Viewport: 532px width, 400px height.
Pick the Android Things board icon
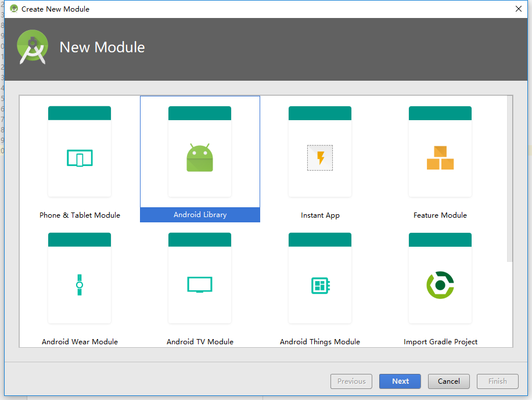pos(320,285)
